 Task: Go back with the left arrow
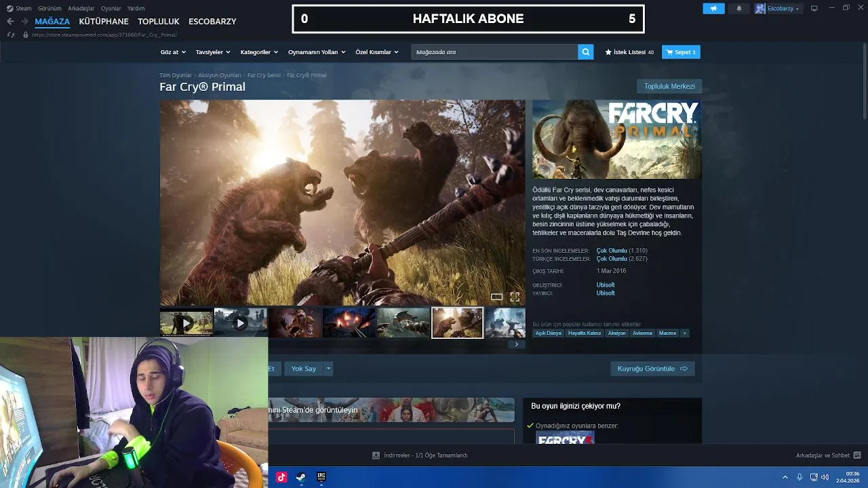click(x=10, y=22)
